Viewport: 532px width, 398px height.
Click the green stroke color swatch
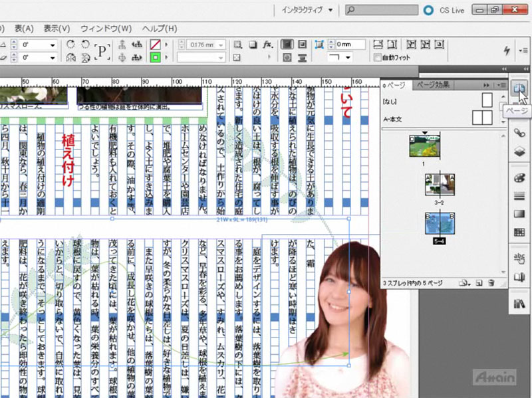156,58
